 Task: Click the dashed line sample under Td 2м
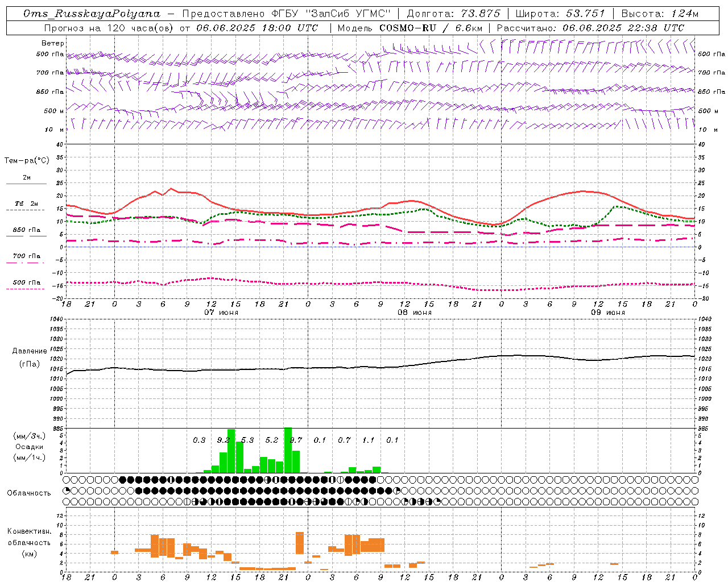coord(26,210)
